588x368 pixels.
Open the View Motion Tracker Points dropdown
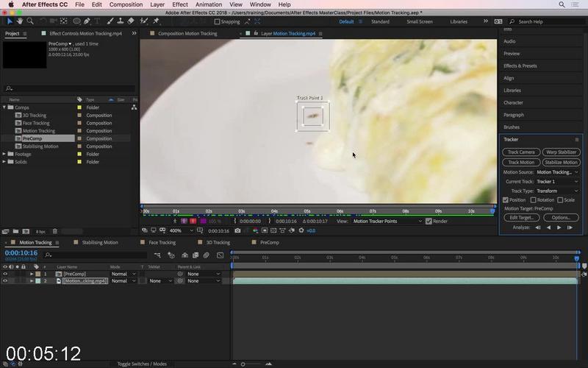click(x=387, y=222)
